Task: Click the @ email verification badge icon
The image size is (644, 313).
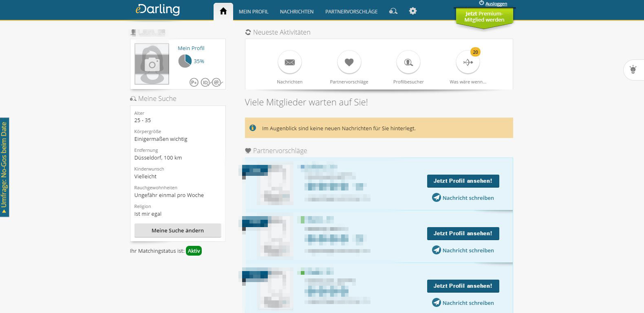Action: click(x=217, y=83)
